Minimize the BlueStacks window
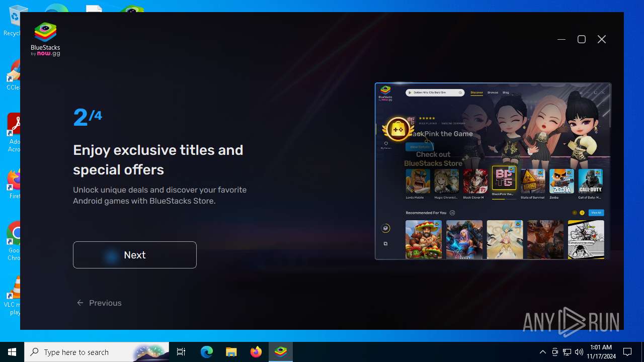Viewport: 644px width, 362px height. coord(561,39)
